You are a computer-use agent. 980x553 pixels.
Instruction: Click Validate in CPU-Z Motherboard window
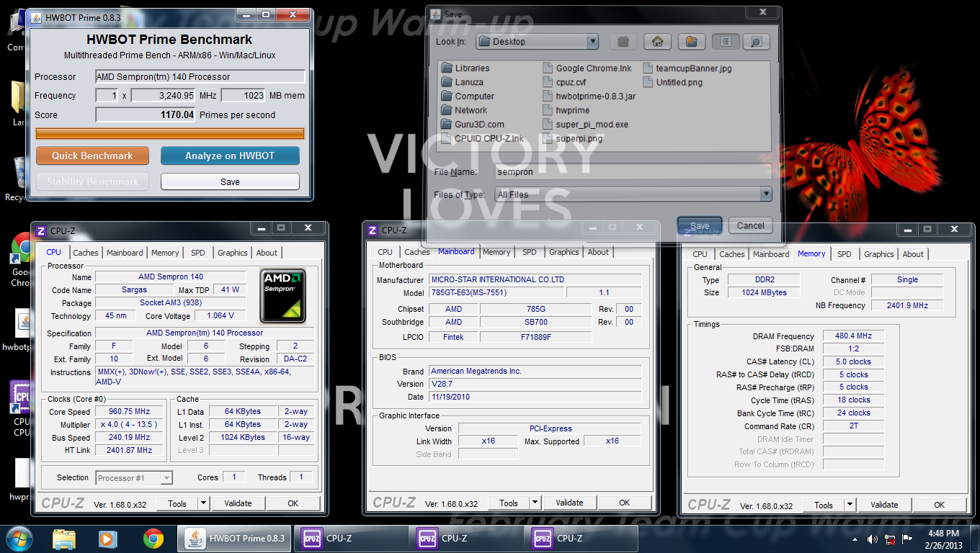[x=569, y=503]
